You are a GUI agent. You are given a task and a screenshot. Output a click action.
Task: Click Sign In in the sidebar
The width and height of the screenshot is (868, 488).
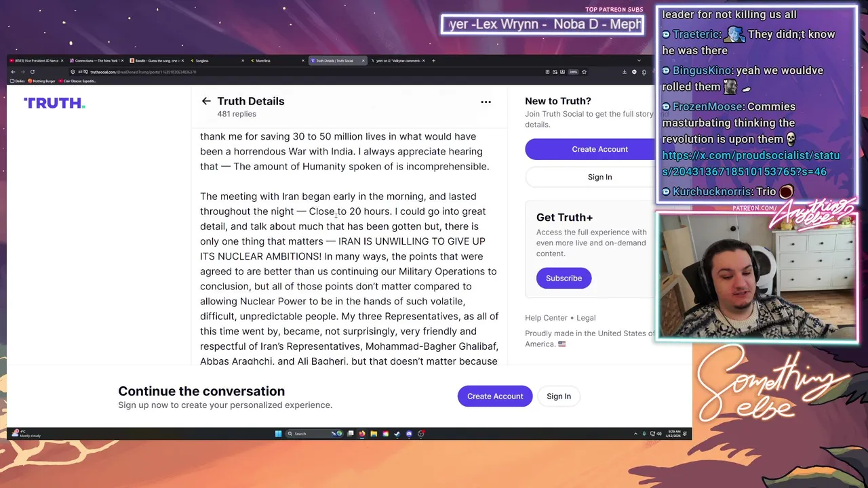tap(599, 177)
